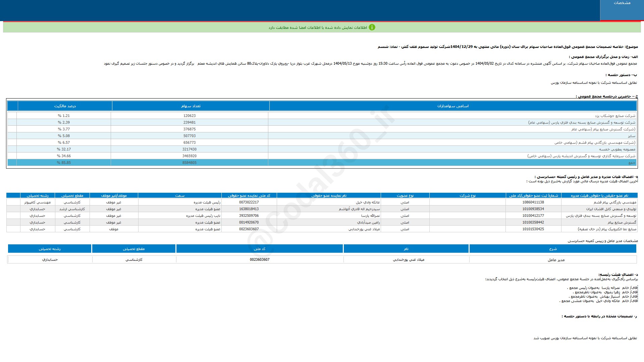Click the اسامی سهامداران column header

point(453,106)
